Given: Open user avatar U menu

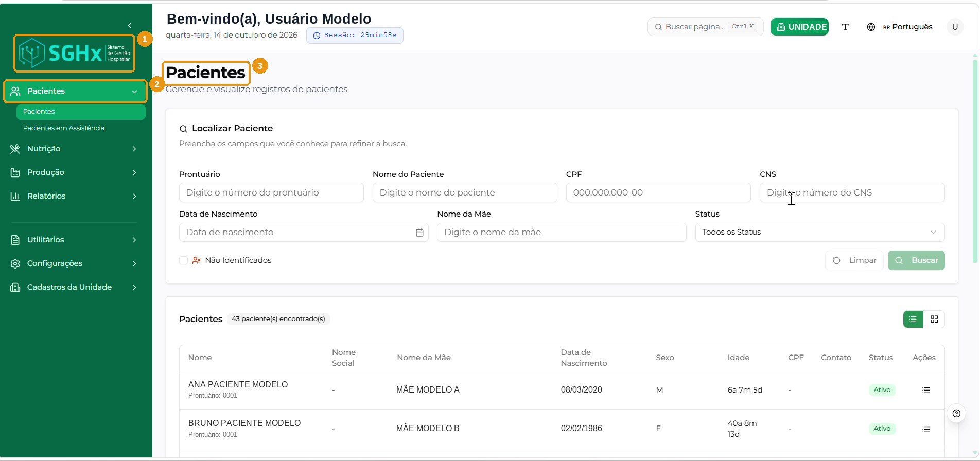Looking at the screenshot, I should pos(955,27).
